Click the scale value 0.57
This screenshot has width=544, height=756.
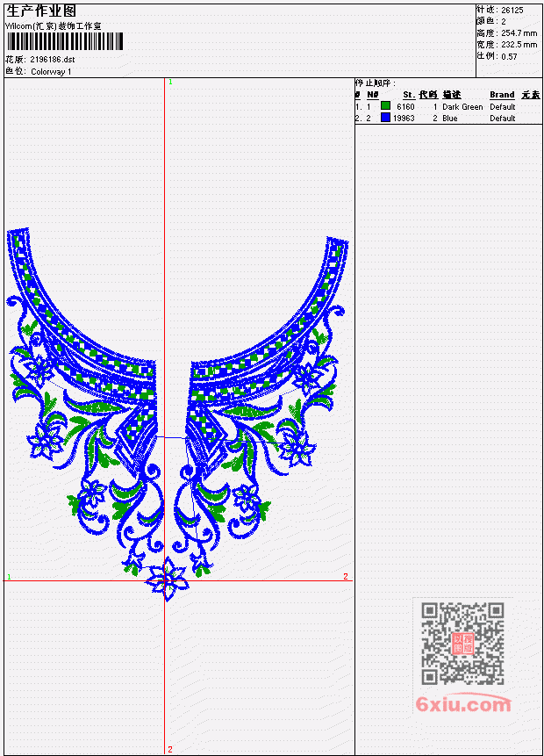(x=509, y=56)
